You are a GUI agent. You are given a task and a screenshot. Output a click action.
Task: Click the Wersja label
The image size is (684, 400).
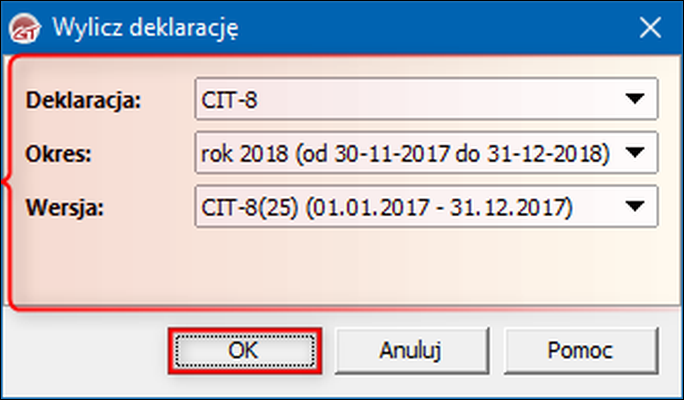(65, 208)
